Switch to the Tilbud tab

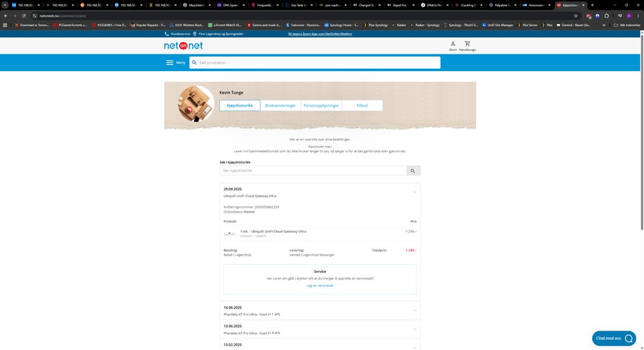[362, 105]
